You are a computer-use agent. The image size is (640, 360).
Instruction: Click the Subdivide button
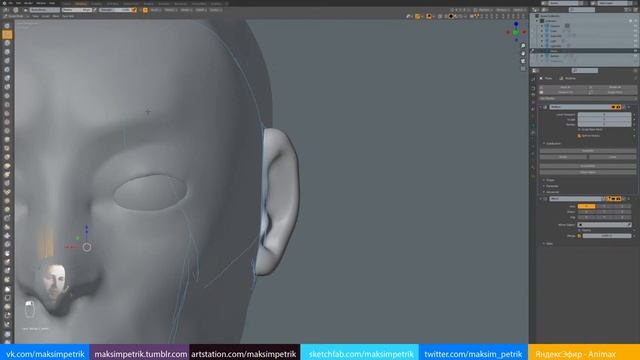588,151
